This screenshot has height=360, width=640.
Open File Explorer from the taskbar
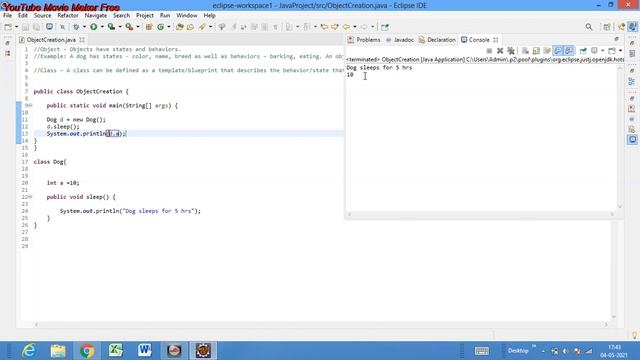[58, 351]
